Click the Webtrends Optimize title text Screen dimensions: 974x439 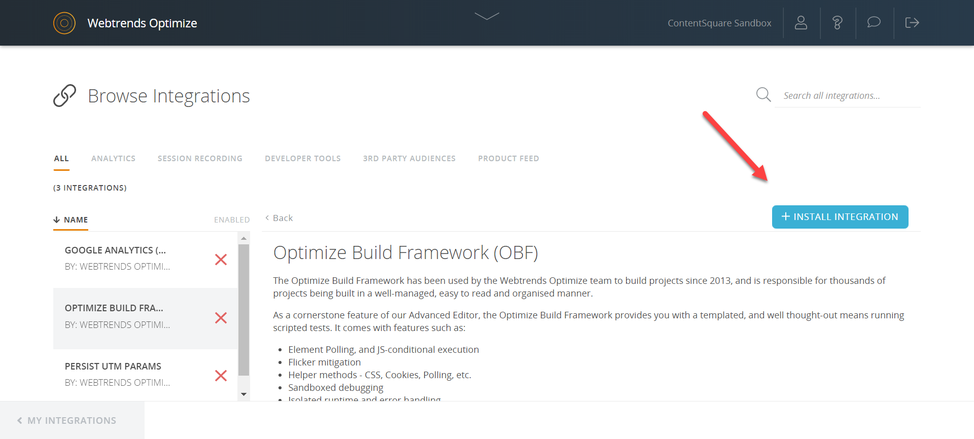[142, 24]
